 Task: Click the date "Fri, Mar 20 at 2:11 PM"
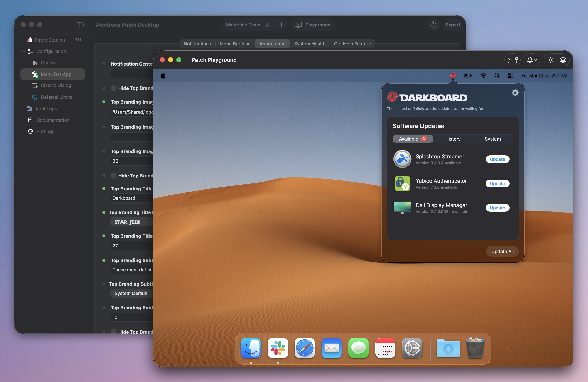(x=544, y=76)
